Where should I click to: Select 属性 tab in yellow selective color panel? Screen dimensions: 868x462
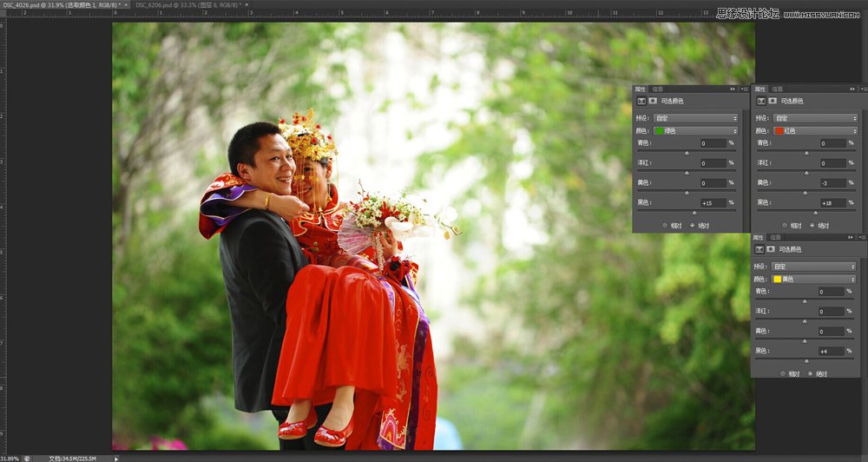tap(759, 238)
